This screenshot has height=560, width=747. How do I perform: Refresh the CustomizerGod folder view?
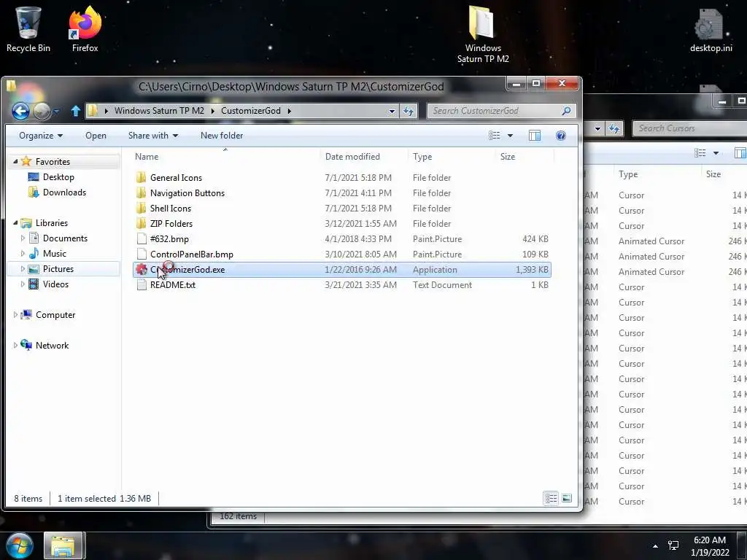[x=409, y=111]
